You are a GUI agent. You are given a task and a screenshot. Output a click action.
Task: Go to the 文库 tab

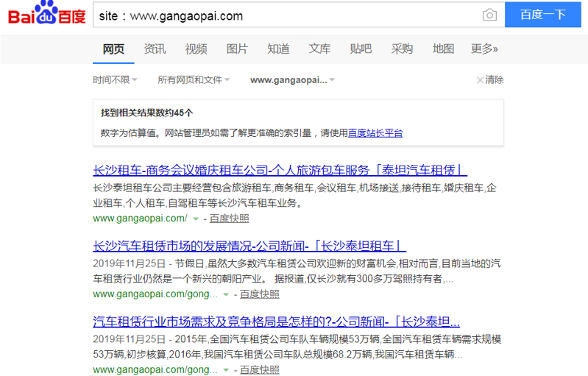tap(319, 49)
